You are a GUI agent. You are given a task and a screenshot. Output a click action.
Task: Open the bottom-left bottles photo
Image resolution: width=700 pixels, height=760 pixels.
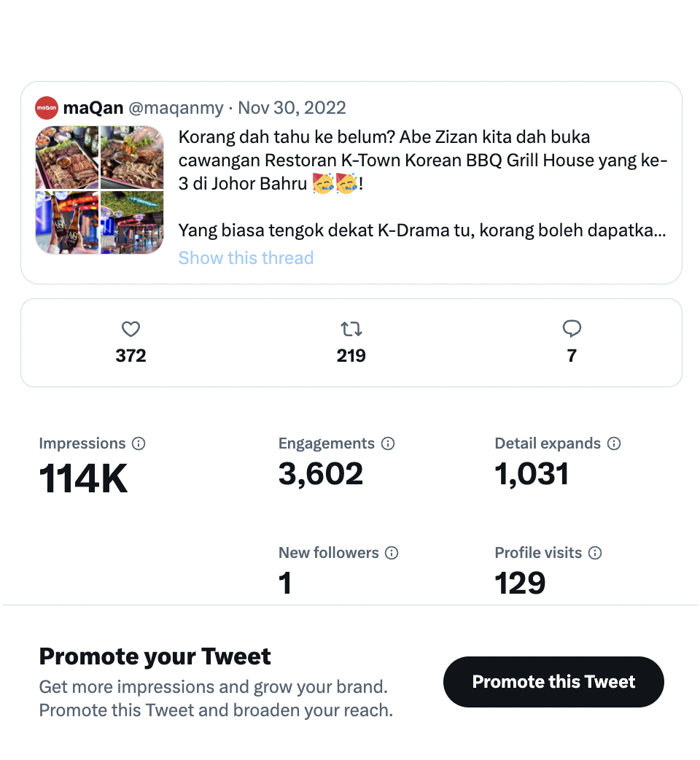[x=66, y=222]
